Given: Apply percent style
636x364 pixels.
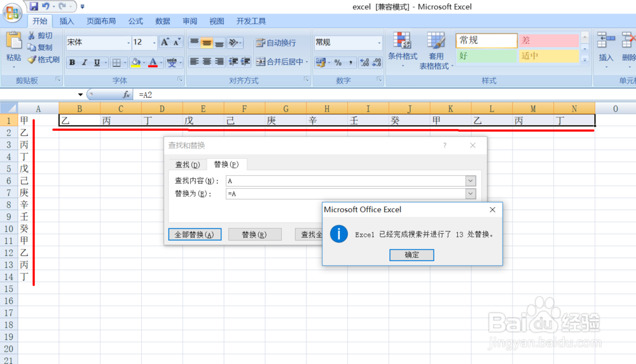Looking at the screenshot, I should (338, 62).
